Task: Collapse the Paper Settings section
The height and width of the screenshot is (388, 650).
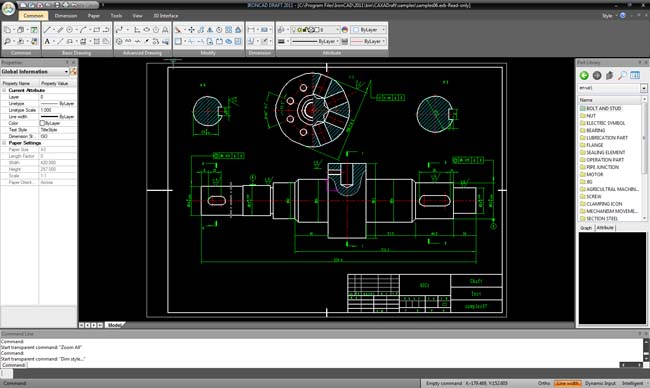Action: (4, 143)
